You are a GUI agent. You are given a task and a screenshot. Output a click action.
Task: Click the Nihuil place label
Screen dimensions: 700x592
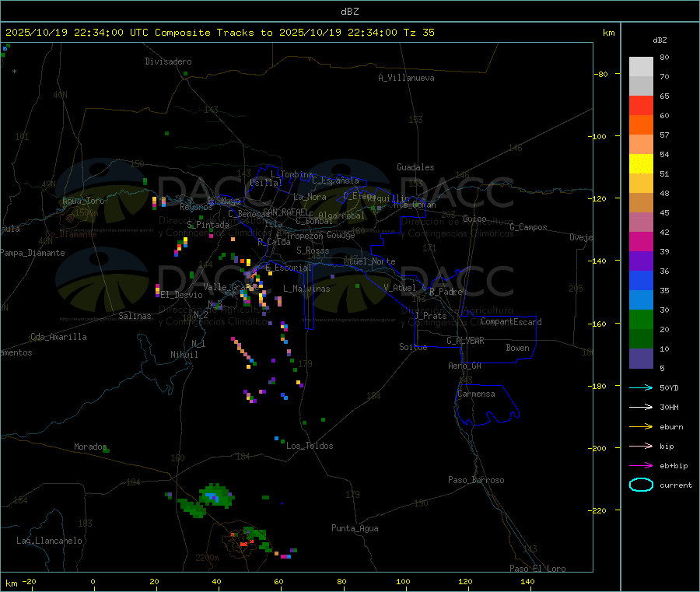pyautogui.click(x=184, y=355)
